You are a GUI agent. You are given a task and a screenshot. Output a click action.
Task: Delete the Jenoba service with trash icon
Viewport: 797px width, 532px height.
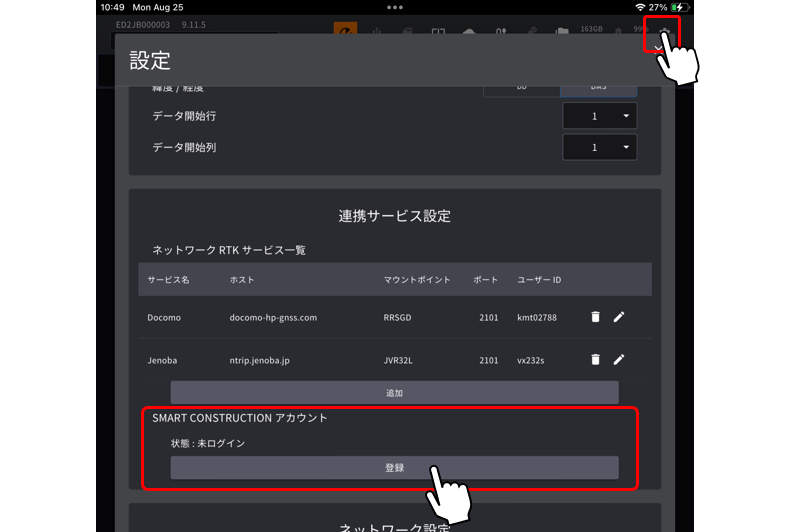coord(595,360)
